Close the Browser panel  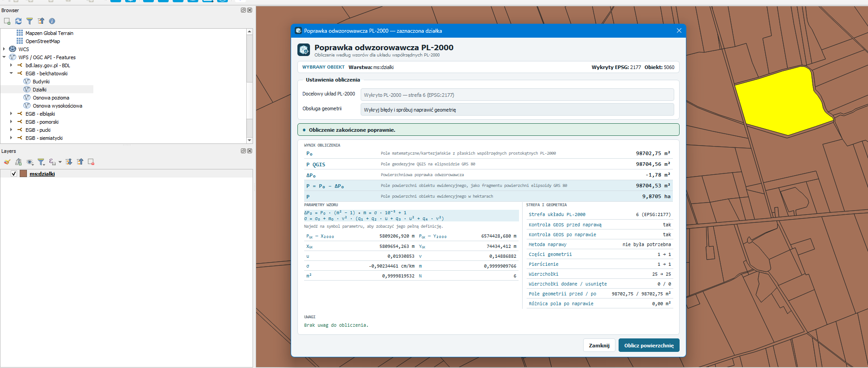[250, 10]
